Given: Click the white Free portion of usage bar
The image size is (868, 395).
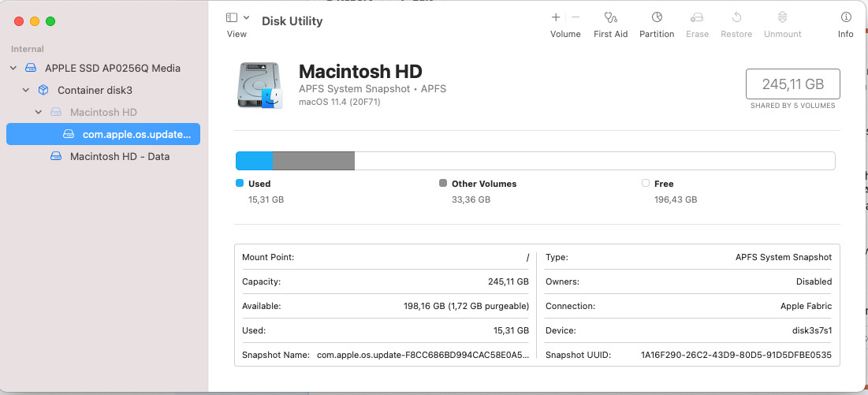Looking at the screenshot, I should [594, 160].
